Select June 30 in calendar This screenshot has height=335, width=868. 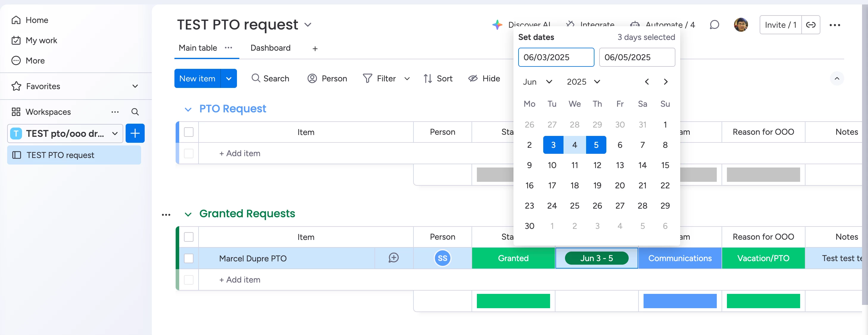pyautogui.click(x=529, y=226)
